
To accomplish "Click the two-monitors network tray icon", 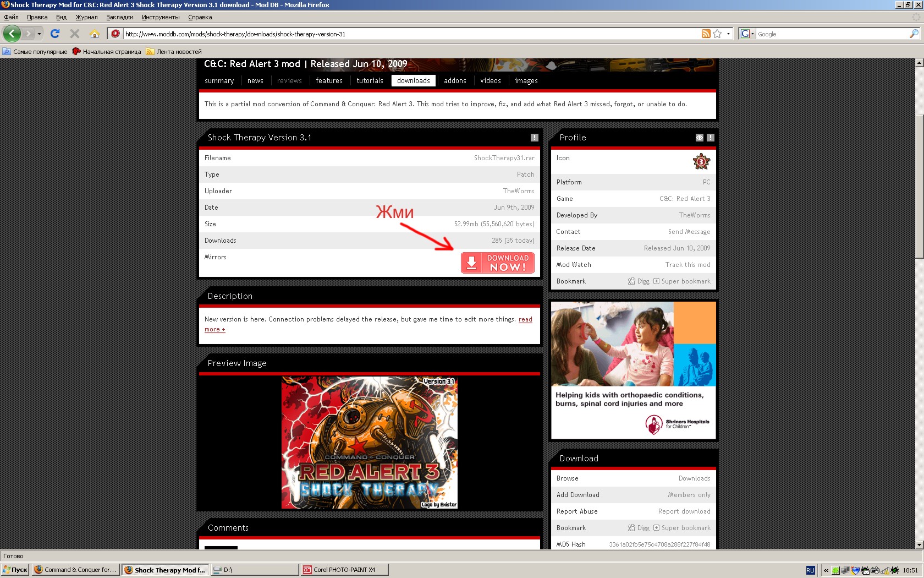I will coord(845,570).
